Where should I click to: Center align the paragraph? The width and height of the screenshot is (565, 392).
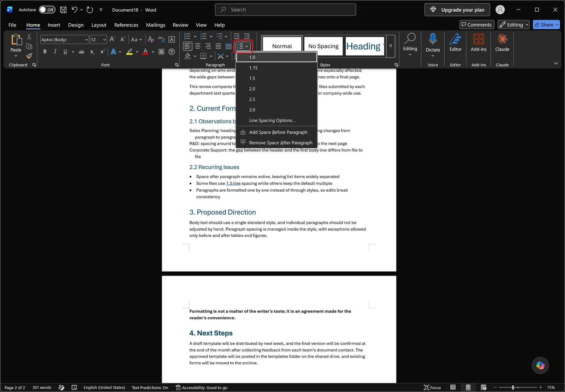(198, 46)
